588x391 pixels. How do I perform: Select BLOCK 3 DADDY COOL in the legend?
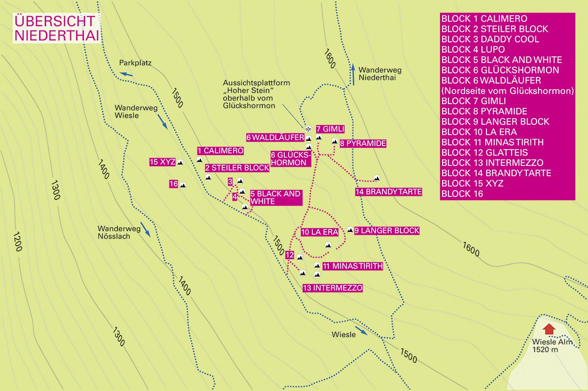[x=490, y=39]
